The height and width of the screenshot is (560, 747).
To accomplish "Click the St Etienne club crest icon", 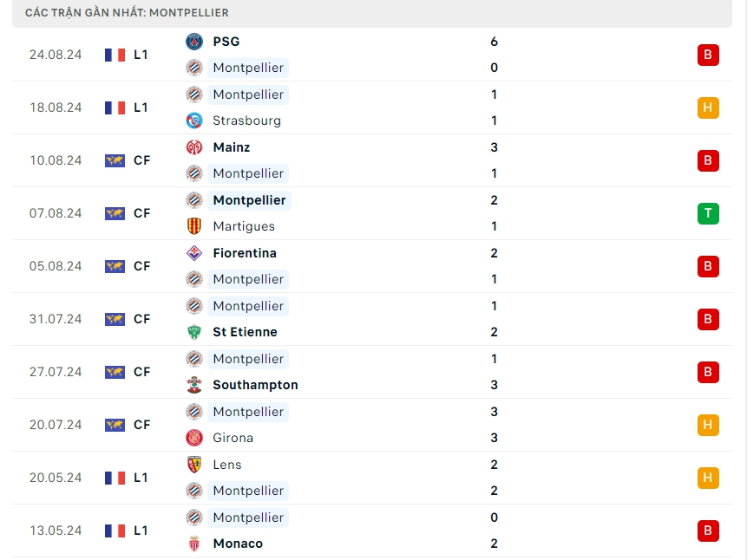I will click(x=194, y=332).
